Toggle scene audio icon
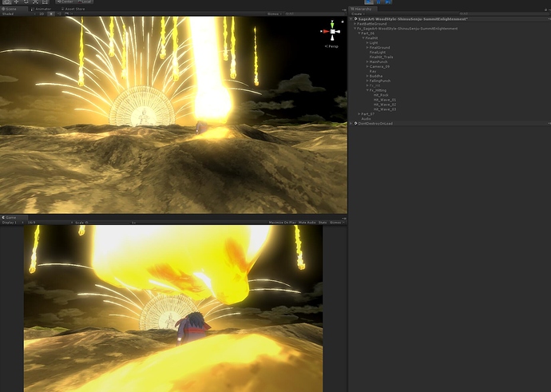 [59, 14]
